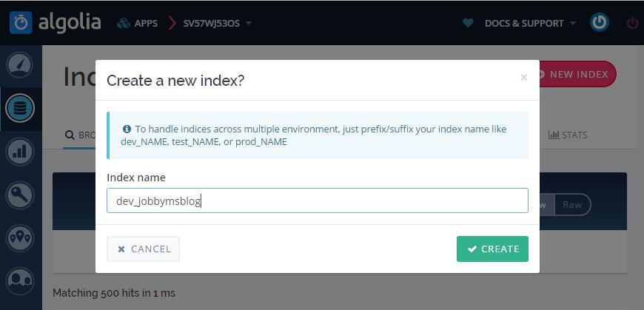Open the API keys icon in sidebar
The width and height of the screenshot is (644, 310).
tap(19, 195)
